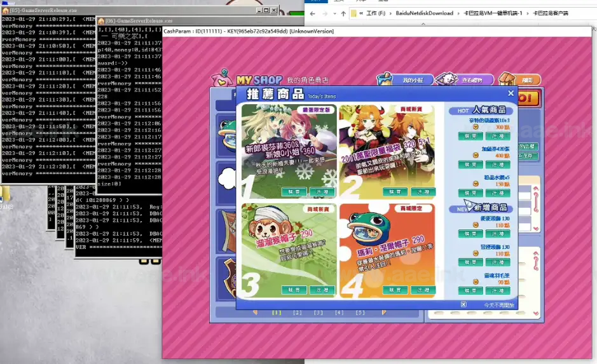This screenshot has width=597, height=364.
Task: Select page [5] in the pagination
Action: tap(360, 313)
